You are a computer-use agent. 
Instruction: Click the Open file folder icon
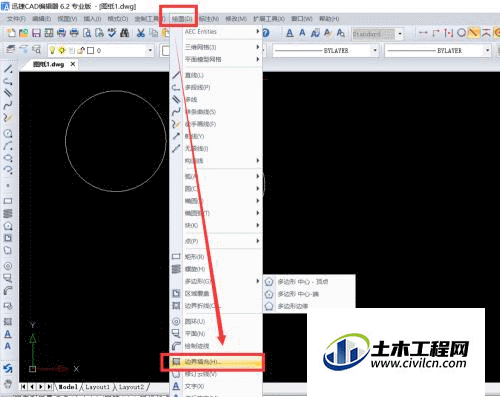pos(23,33)
